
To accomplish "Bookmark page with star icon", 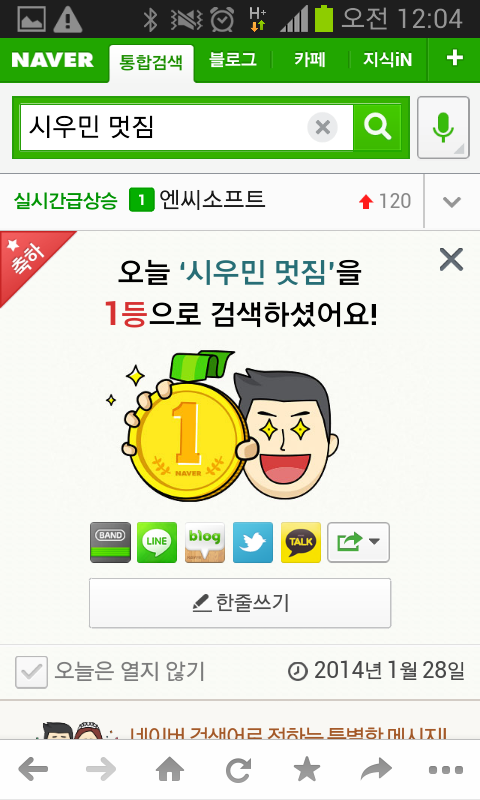I will click(x=307, y=769).
